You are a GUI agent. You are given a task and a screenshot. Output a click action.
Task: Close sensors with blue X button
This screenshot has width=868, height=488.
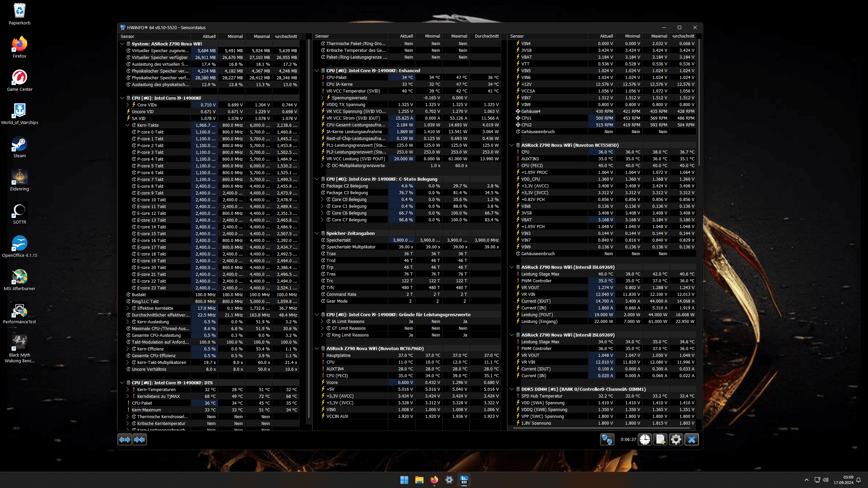click(692, 440)
